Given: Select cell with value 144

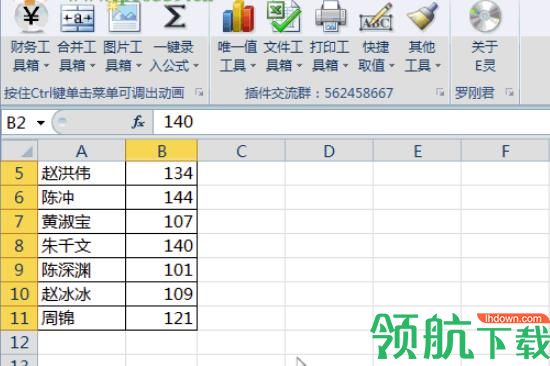Looking at the screenshot, I should [x=161, y=198].
